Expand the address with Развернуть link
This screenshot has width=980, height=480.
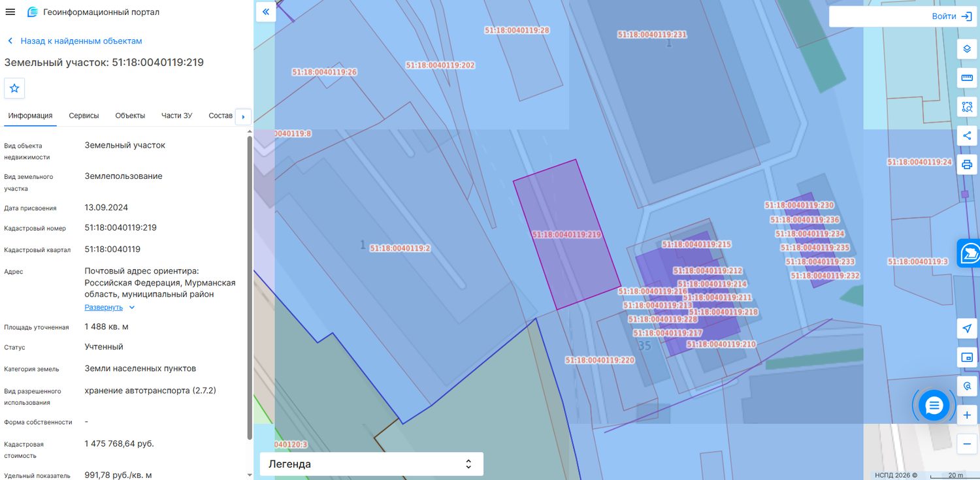tap(109, 307)
